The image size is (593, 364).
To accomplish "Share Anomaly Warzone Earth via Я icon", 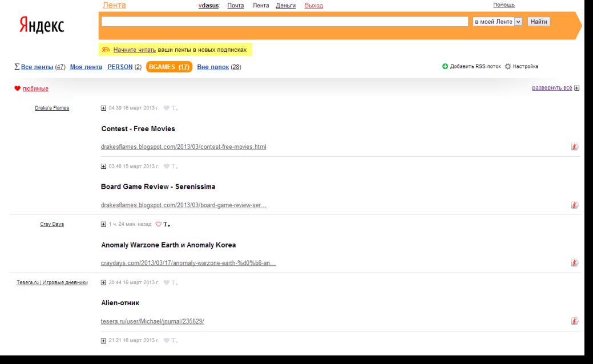I will click(x=575, y=262).
